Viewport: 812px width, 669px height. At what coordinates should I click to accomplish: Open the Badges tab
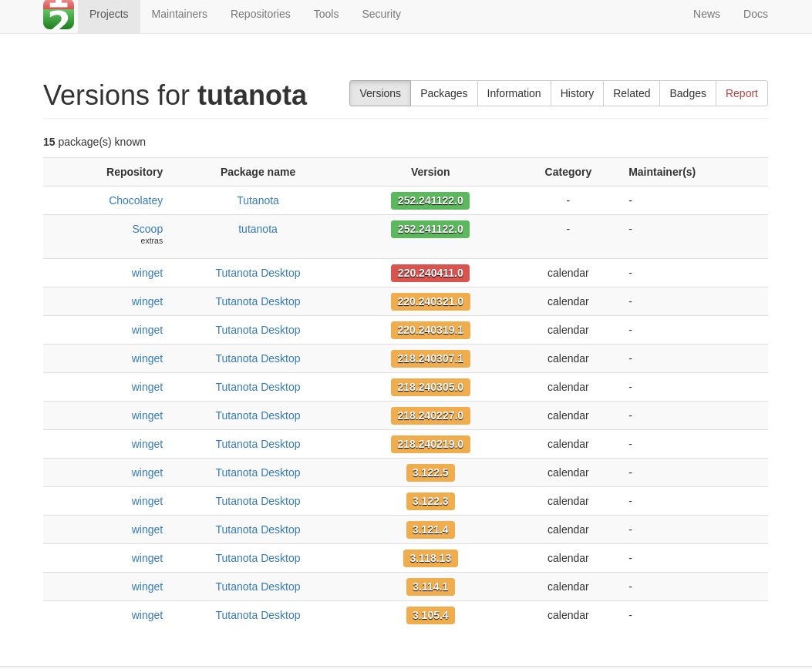[x=687, y=93]
